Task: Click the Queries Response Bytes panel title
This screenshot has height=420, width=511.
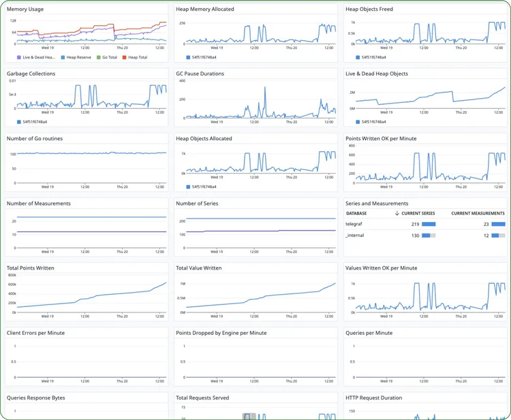Action: 36,398
